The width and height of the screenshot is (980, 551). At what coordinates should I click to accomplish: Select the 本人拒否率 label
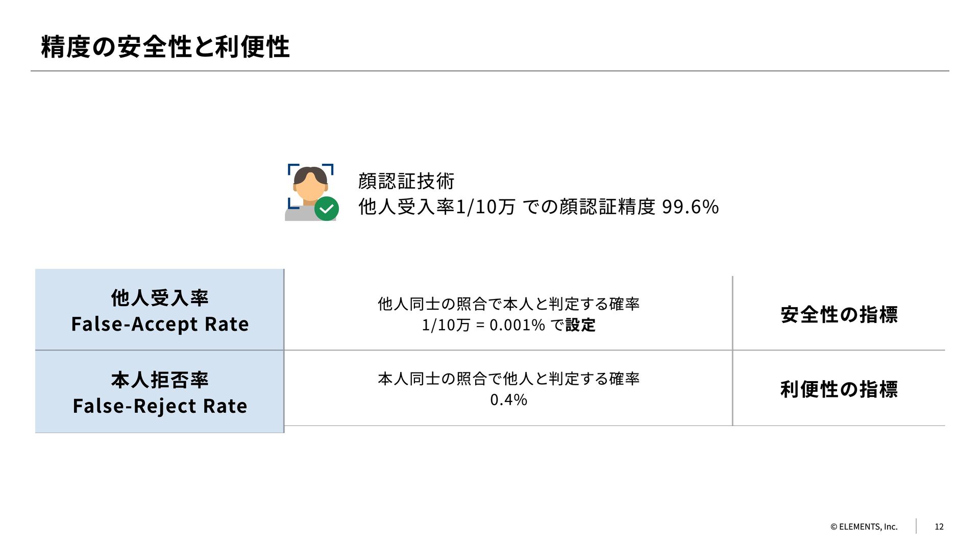pyautogui.click(x=160, y=380)
